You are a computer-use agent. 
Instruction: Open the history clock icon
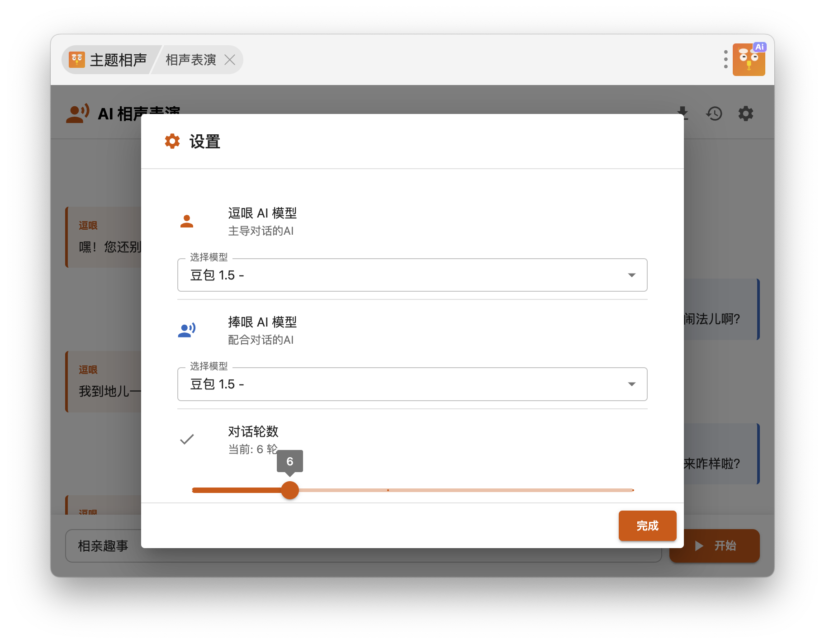coord(714,113)
